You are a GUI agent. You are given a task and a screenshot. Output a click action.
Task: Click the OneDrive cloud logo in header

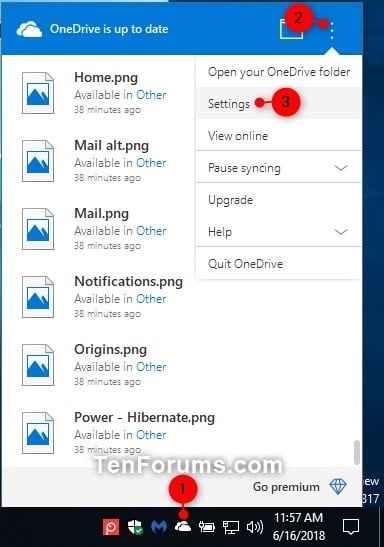point(29,29)
